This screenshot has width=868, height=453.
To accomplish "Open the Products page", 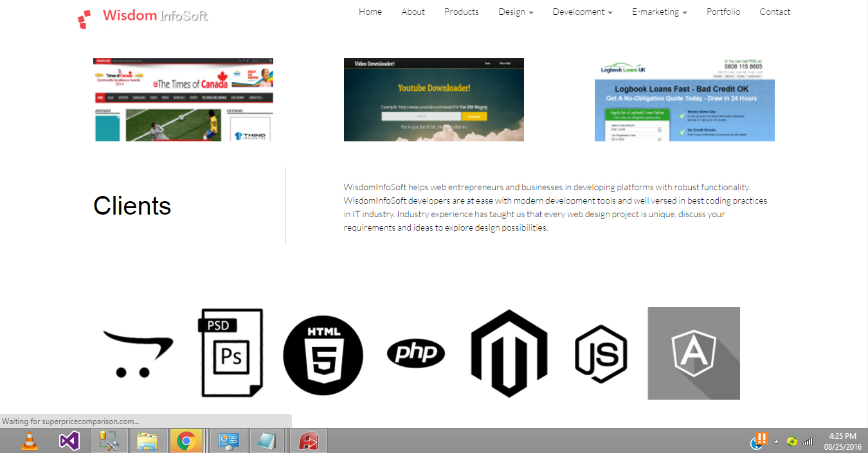I will pyautogui.click(x=462, y=12).
